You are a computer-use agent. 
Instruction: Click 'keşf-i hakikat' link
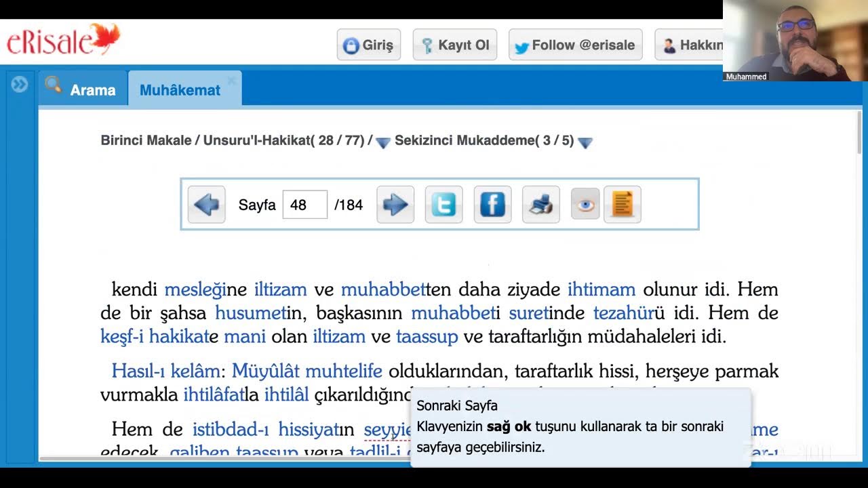(155, 336)
